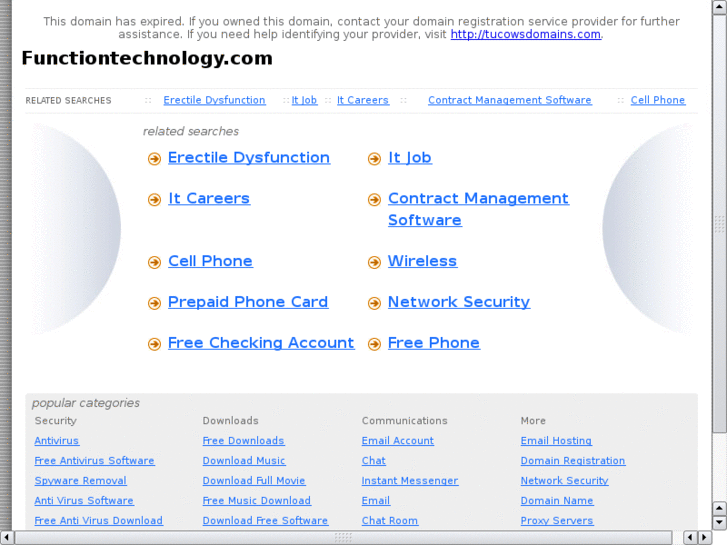Go to the Download Full Movie link
Viewport: 727px width, 545px height.
coord(253,481)
